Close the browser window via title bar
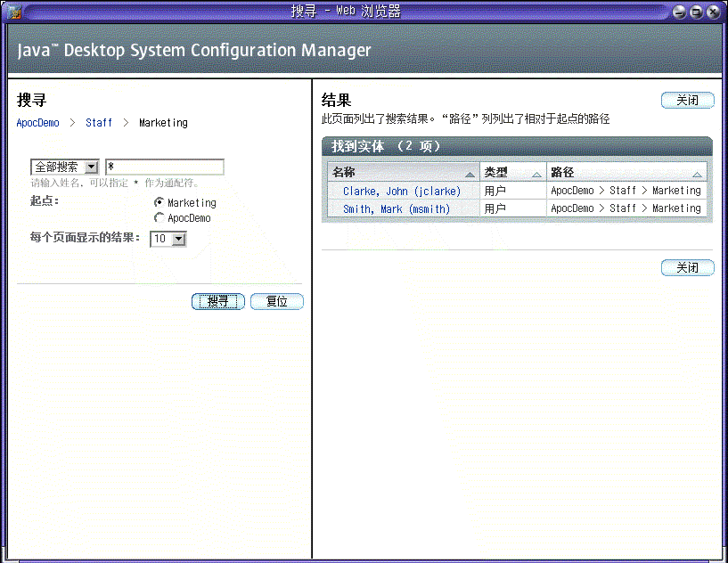Image resolution: width=728 pixels, height=563 pixels. click(x=713, y=12)
